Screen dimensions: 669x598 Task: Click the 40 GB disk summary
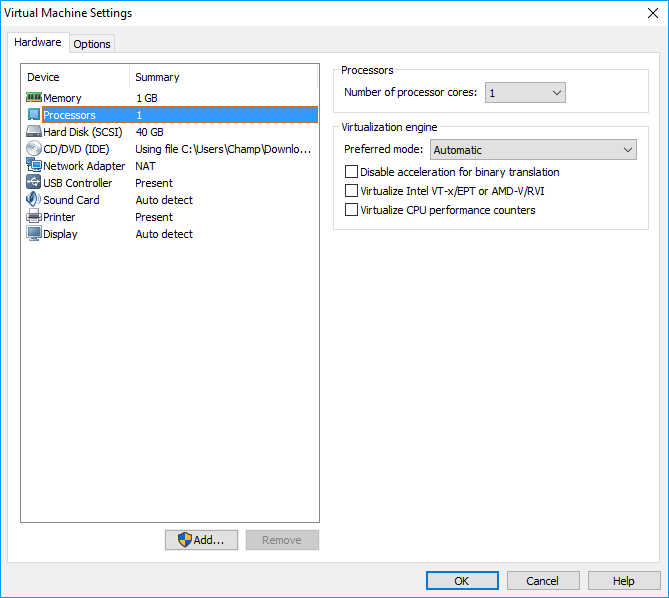(x=149, y=132)
